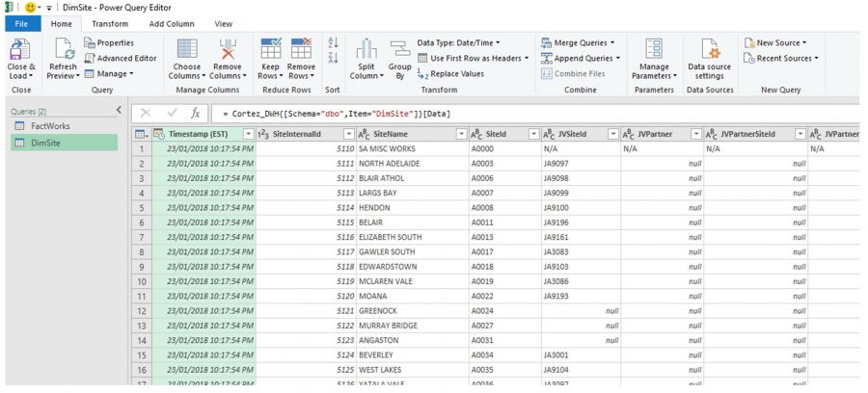
Task: Click the Excel app icon in title bar
Action: point(9,8)
